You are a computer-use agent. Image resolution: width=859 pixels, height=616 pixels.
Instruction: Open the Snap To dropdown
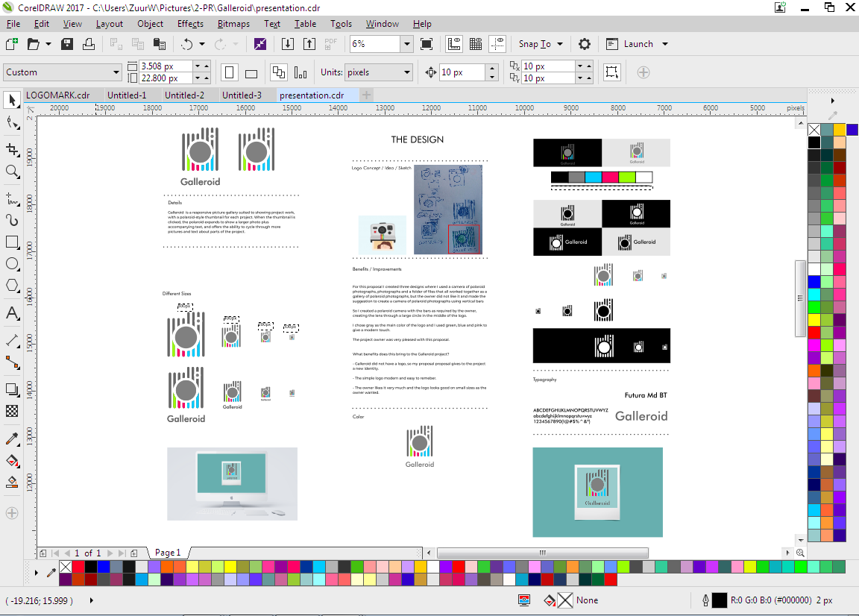tap(560, 44)
